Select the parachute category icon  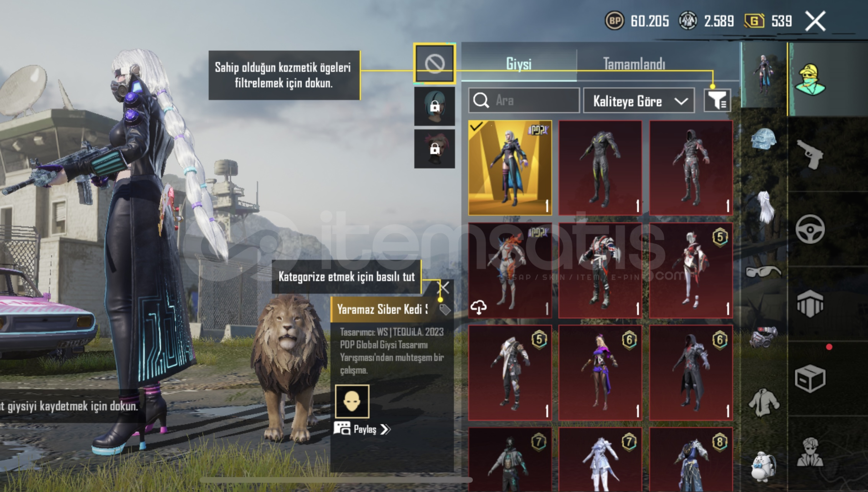click(x=810, y=303)
